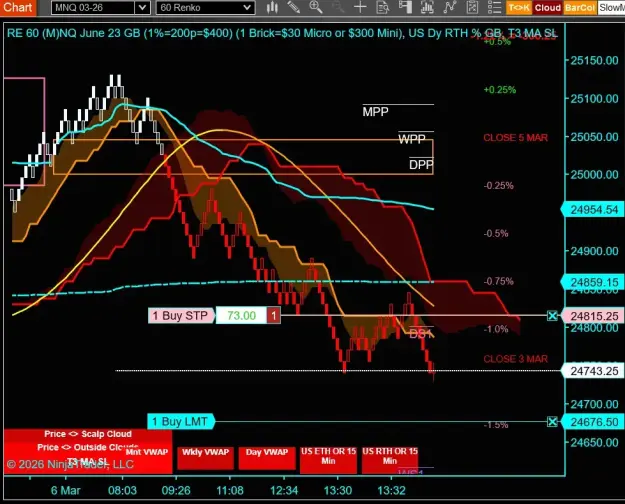Screen dimensions: 625x504
Task: Click the US ETH OR 15 Min button
Action: click(328, 459)
